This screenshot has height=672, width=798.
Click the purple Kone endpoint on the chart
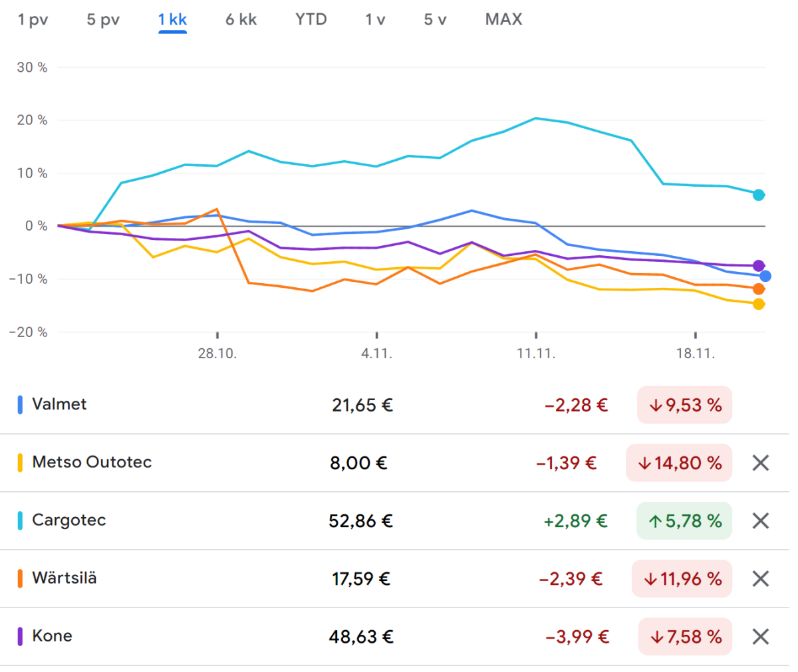759,266
